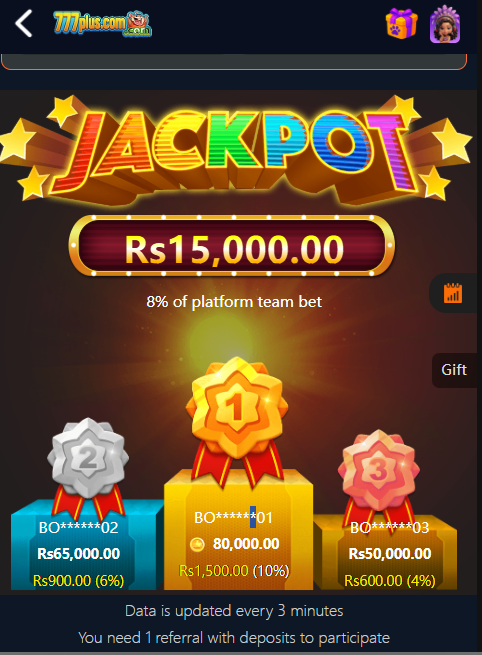Click the '8% of platform team bet' text
The height and width of the screenshot is (655, 482).
[234, 302]
